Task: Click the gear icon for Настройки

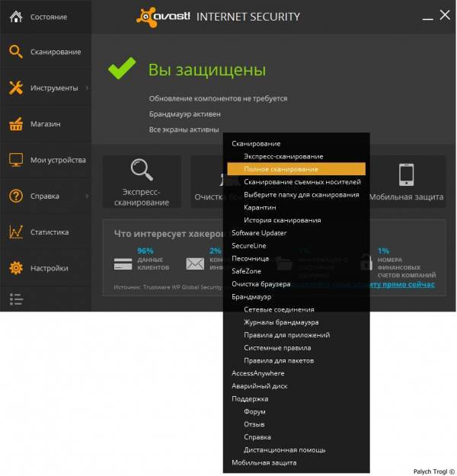Action: click(16, 268)
